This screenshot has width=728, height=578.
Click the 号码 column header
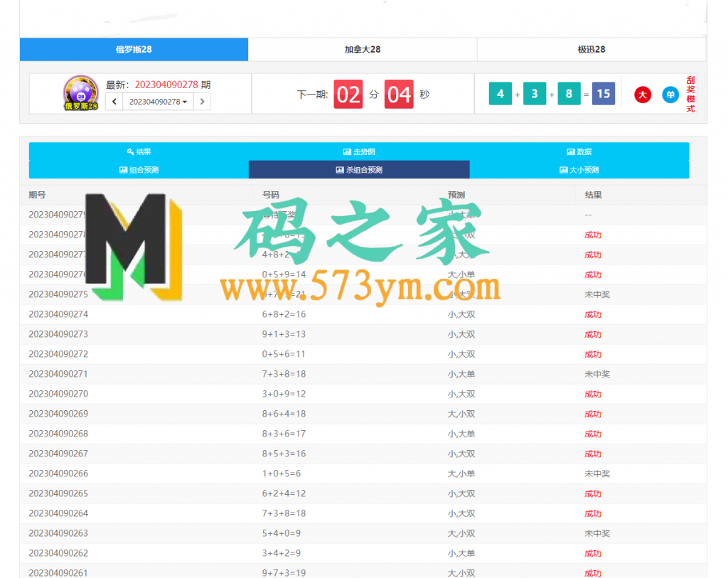[x=271, y=195]
